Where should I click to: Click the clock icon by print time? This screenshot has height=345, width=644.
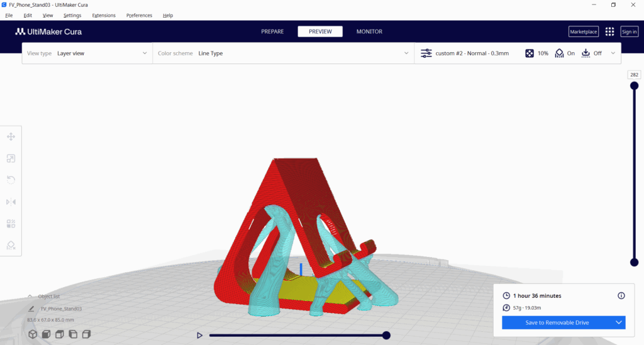click(506, 296)
